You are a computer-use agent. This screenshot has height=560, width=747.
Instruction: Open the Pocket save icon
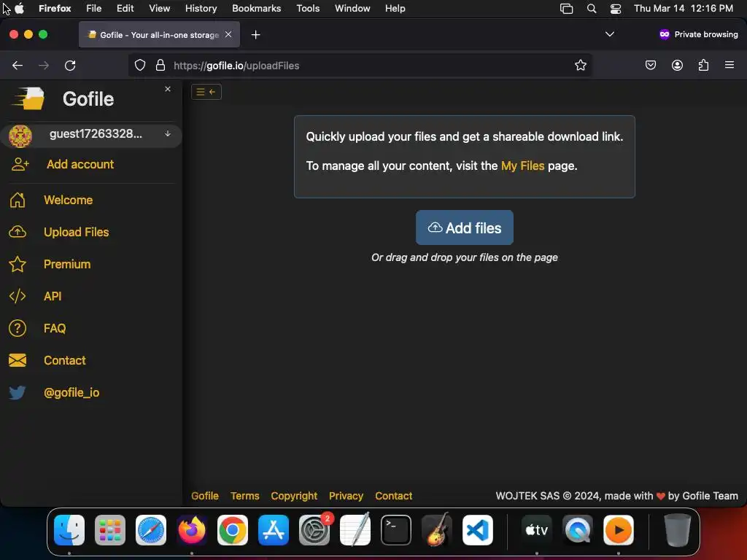[650, 65]
